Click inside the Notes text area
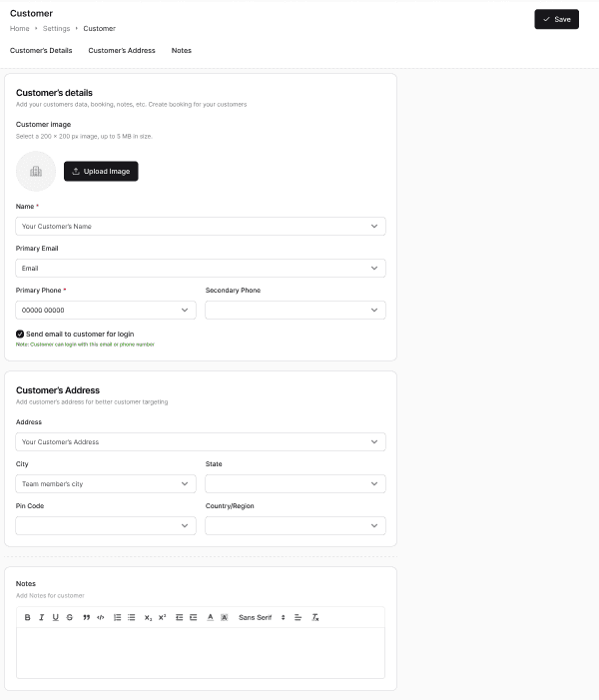The height and width of the screenshot is (700, 599). 201,653
